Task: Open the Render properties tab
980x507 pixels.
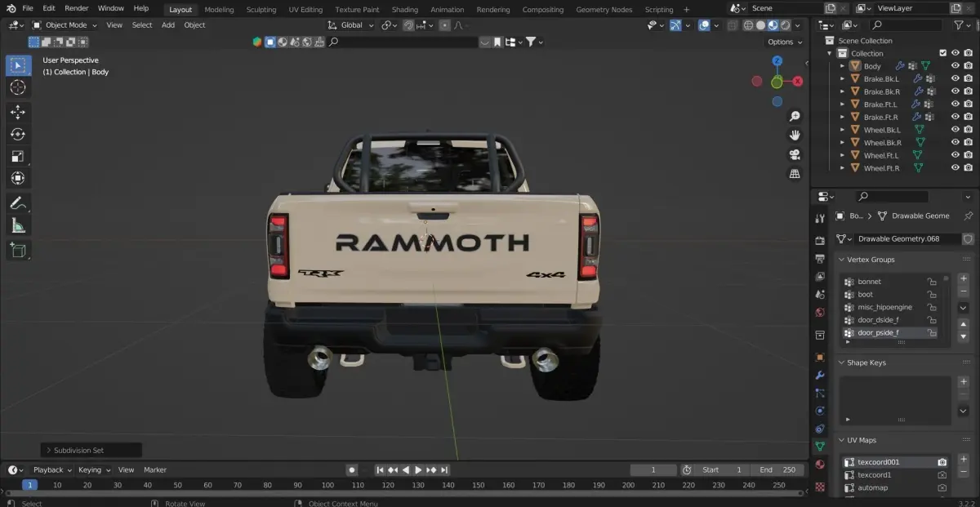Action: pyautogui.click(x=821, y=240)
